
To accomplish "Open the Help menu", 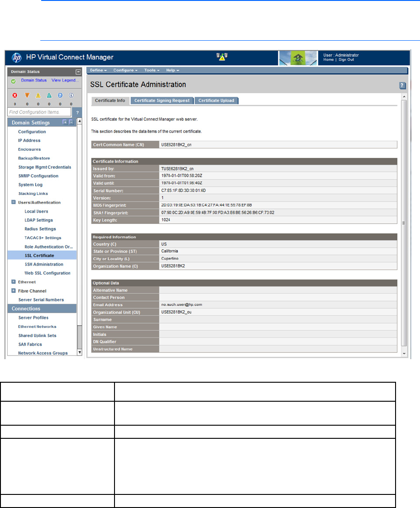I will click(173, 70).
